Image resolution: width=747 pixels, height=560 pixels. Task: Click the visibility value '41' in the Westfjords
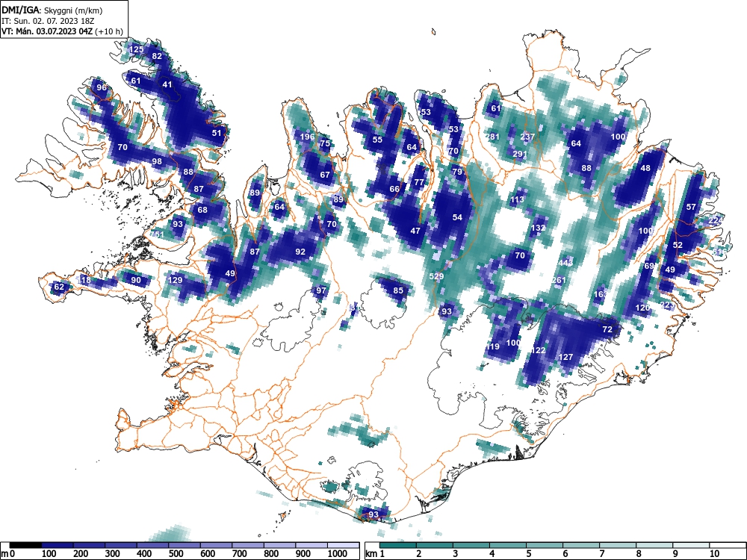pos(167,84)
